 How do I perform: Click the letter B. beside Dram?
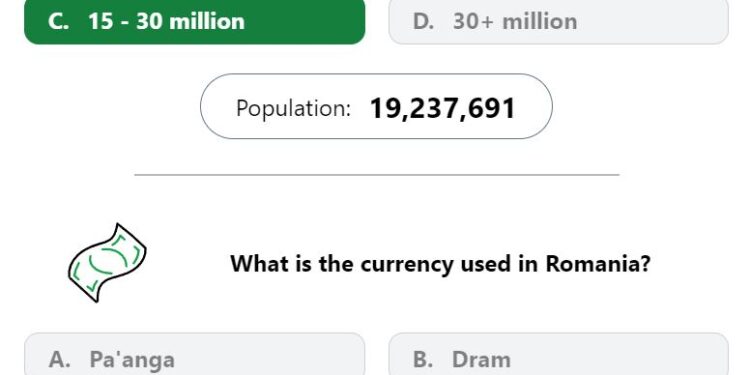tap(423, 360)
